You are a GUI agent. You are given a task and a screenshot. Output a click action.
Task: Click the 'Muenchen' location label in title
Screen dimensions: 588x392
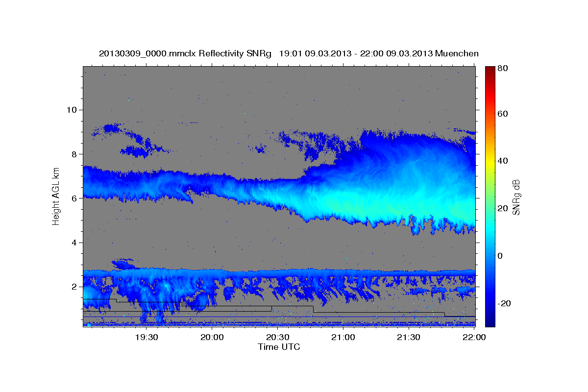[457, 53]
